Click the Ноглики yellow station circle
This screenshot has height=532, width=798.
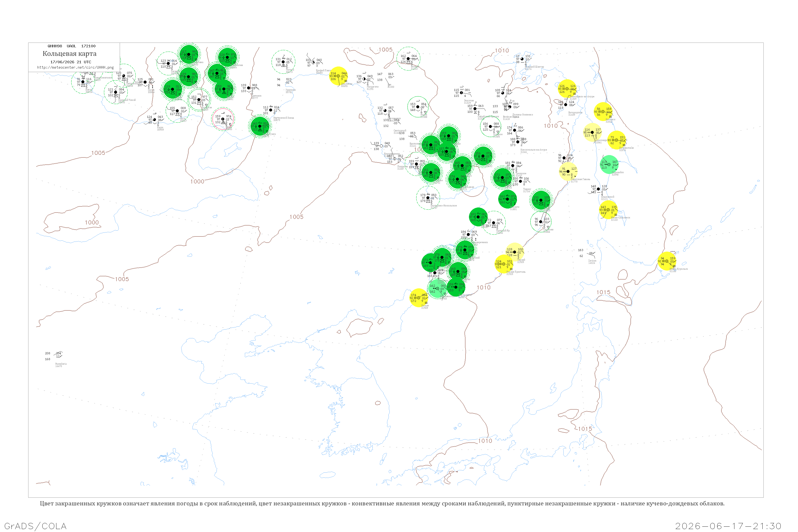(603, 112)
